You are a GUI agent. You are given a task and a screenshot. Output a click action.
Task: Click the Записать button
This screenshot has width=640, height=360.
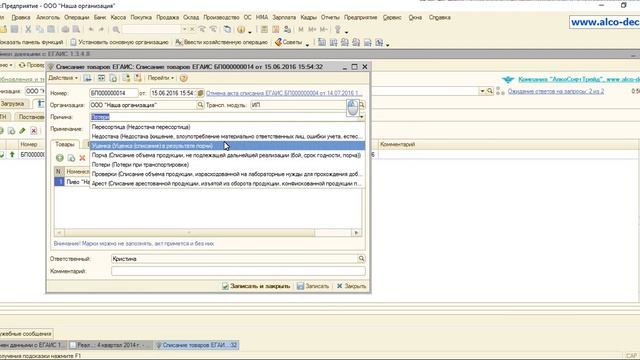tap(313, 286)
